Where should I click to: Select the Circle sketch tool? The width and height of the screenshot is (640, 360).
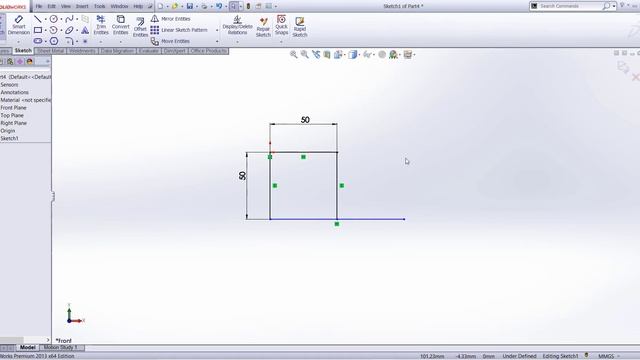coord(53,19)
